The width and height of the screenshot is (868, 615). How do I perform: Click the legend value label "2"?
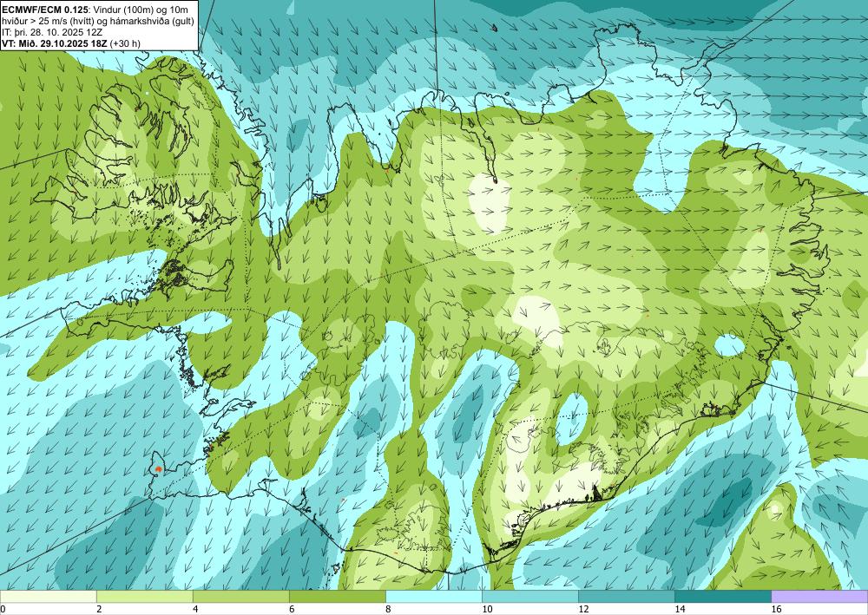click(x=99, y=609)
